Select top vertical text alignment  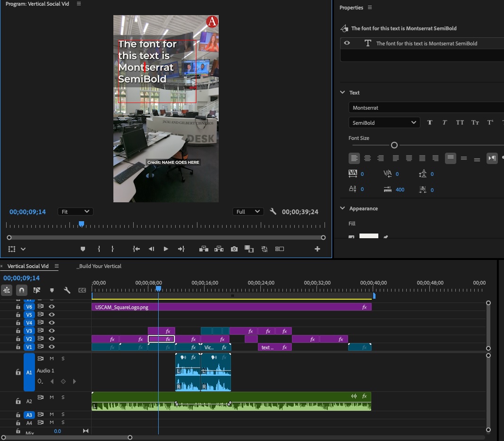pyautogui.click(x=451, y=158)
